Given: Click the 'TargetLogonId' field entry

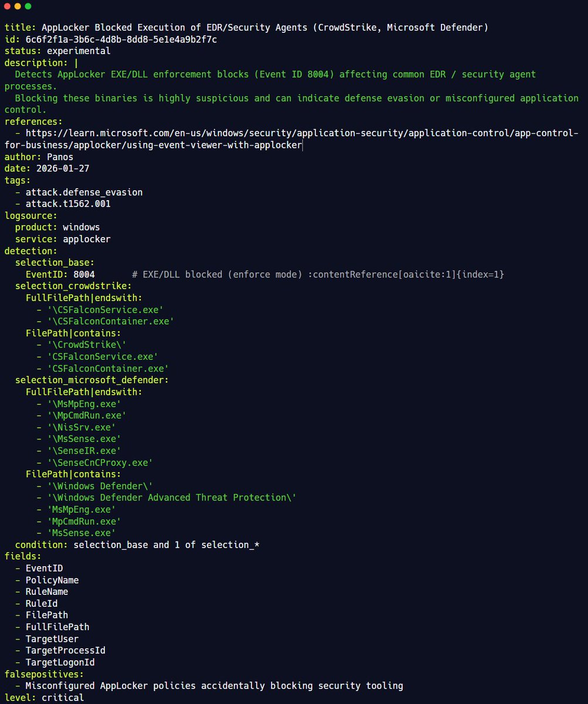Looking at the screenshot, I should coord(60,662).
